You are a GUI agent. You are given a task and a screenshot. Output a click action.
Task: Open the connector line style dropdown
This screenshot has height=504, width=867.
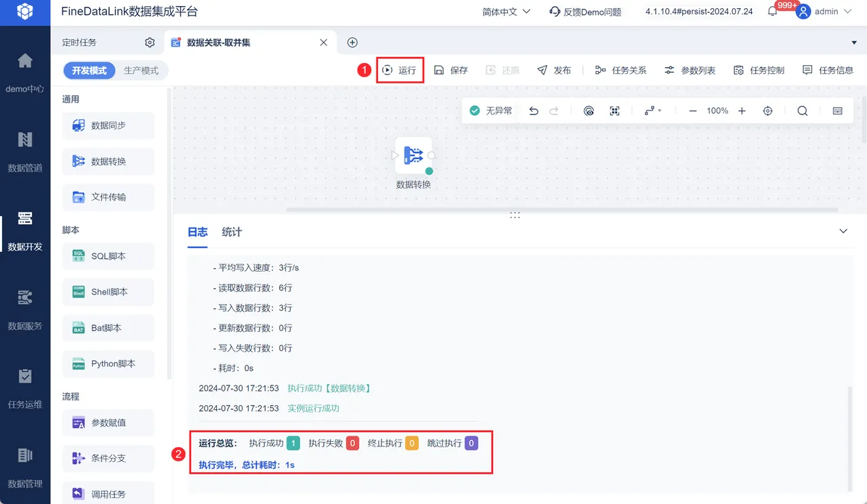[653, 110]
